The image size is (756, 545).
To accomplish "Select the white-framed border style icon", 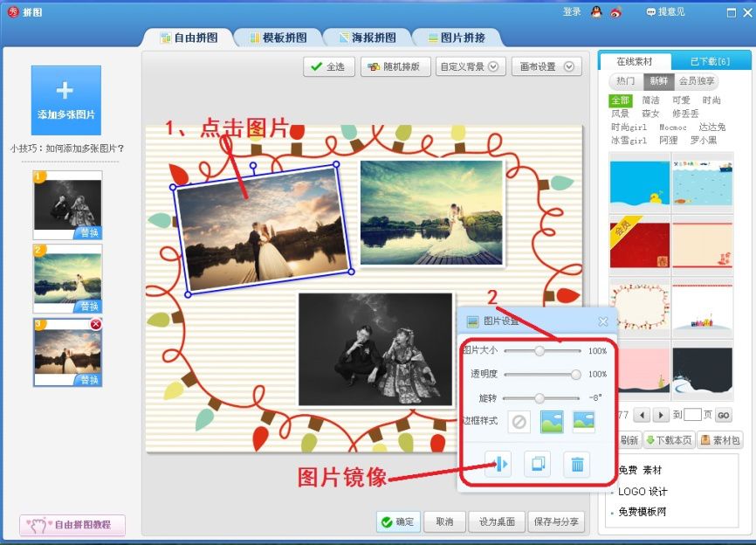I will point(584,422).
